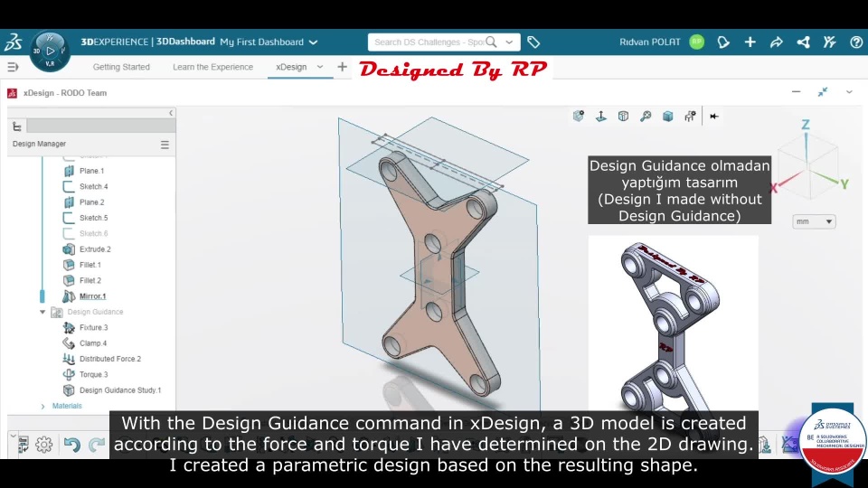Click the wireframe box view icon
This screenshot has height=488, width=868.
(623, 117)
